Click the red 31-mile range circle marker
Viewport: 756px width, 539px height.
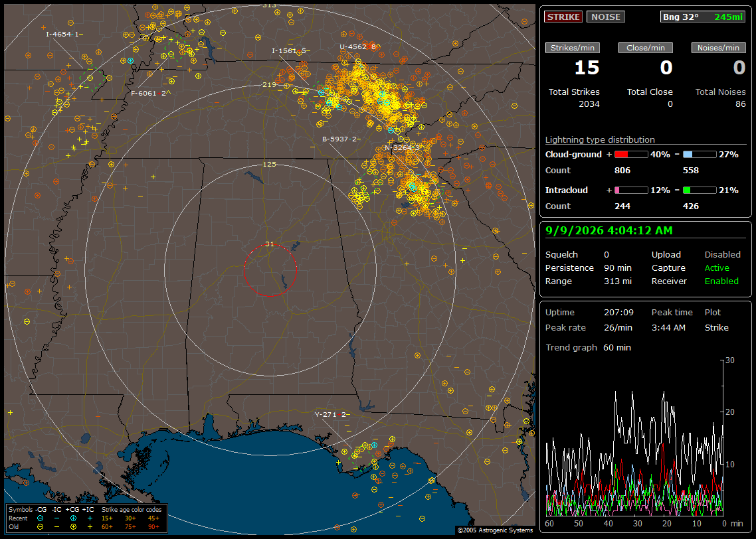270,269
